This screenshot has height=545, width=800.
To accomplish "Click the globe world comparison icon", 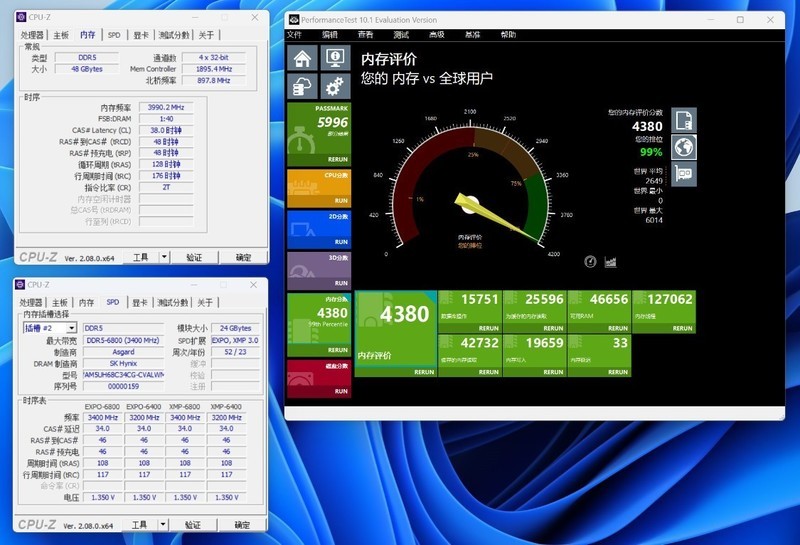I will pos(684,147).
